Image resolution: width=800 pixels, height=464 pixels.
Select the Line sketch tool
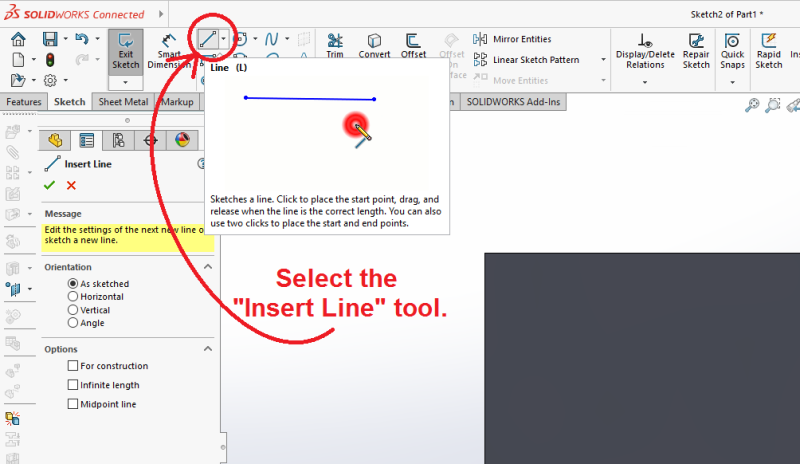[x=208, y=39]
